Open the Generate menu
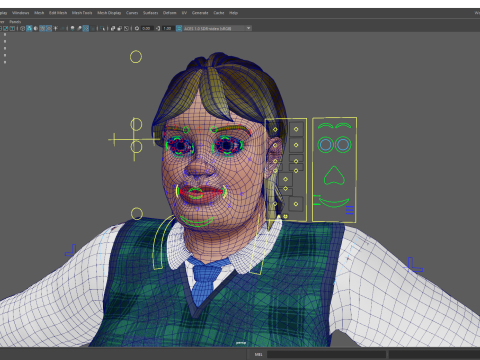 click(200, 13)
